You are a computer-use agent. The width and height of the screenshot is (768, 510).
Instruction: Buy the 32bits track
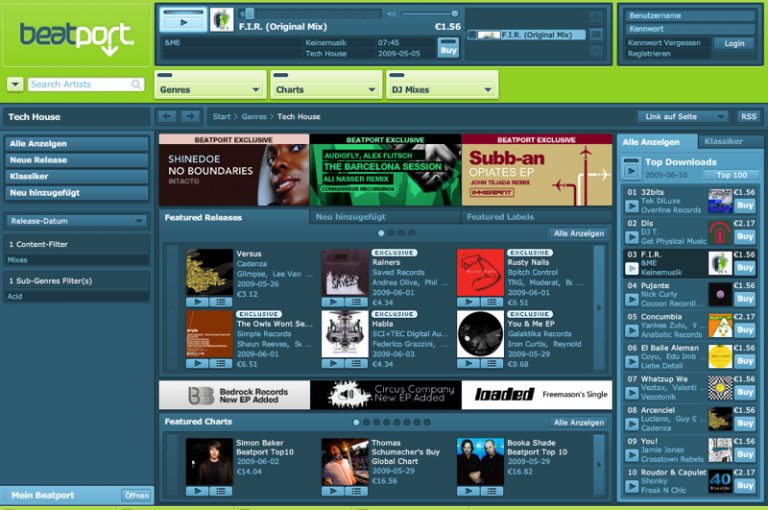pyautogui.click(x=744, y=206)
